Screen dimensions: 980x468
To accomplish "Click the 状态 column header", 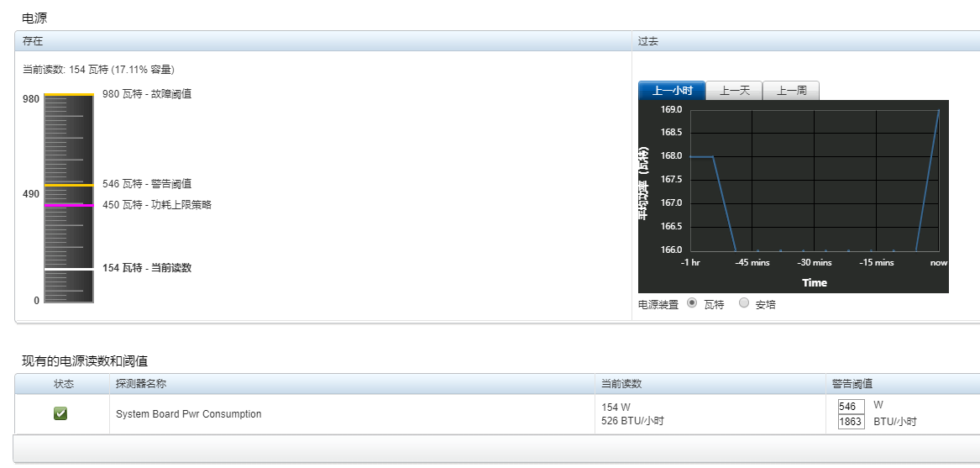I will 62,384.
